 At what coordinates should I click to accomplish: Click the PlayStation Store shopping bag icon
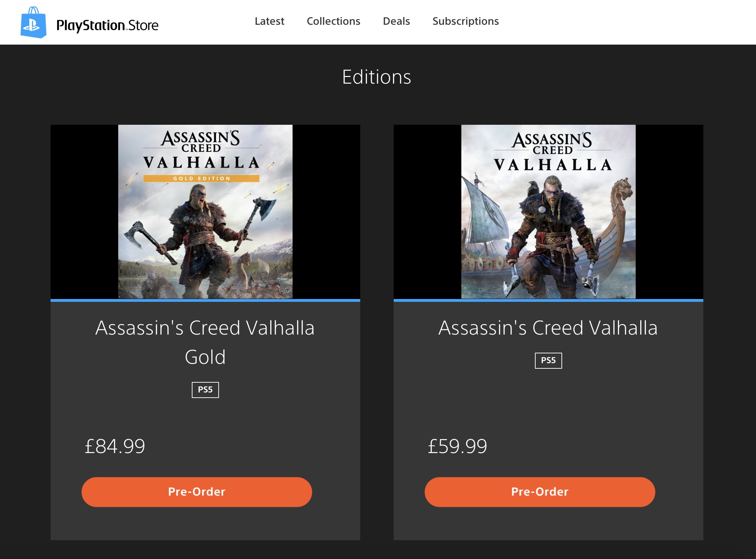click(33, 23)
